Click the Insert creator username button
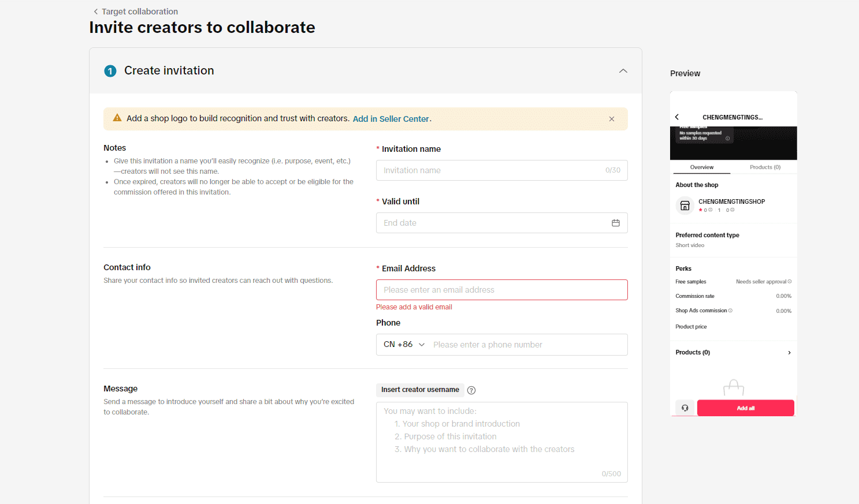Screen dimensions: 859x504 click(420, 390)
